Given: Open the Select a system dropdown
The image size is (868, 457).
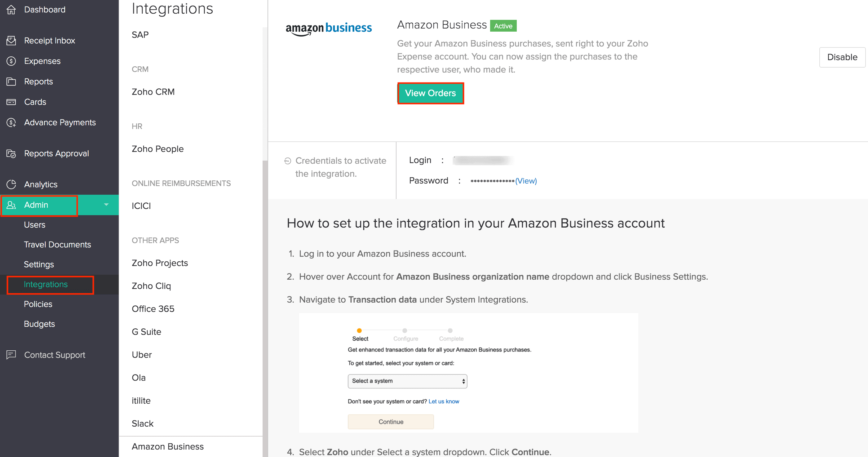Looking at the screenshot, I should [407, 381].
